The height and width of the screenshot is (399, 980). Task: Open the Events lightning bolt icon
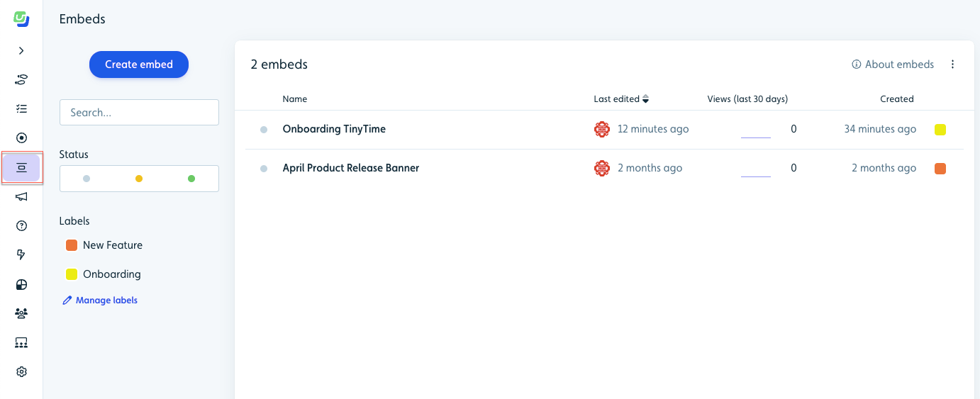(21, 255)
